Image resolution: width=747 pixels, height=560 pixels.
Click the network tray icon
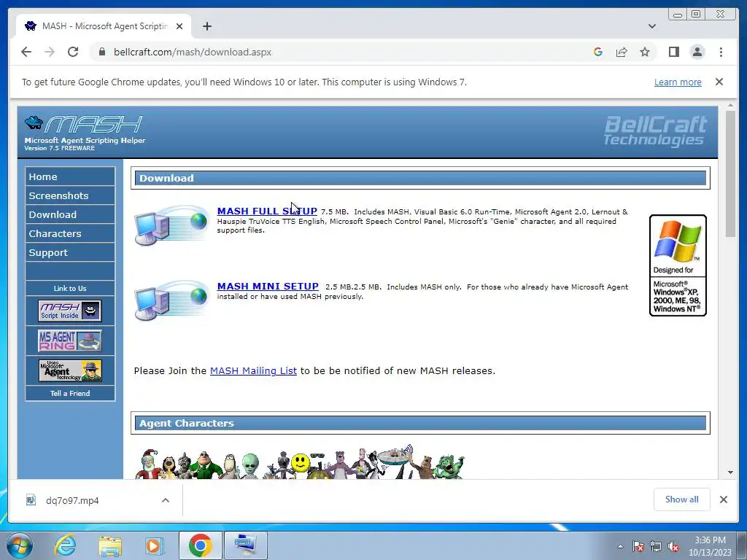[x=656, y=546]
